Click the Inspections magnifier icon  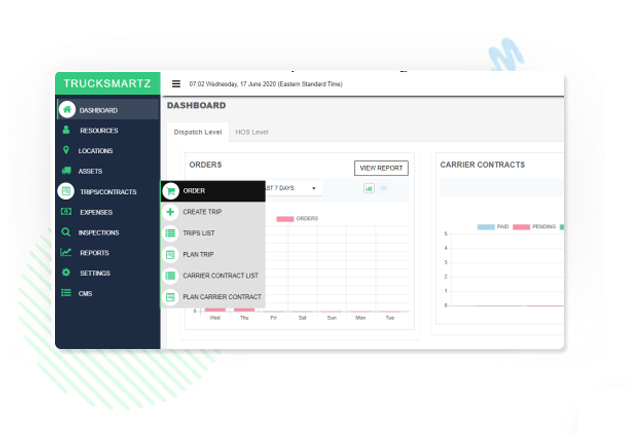(x=66, y=232)
